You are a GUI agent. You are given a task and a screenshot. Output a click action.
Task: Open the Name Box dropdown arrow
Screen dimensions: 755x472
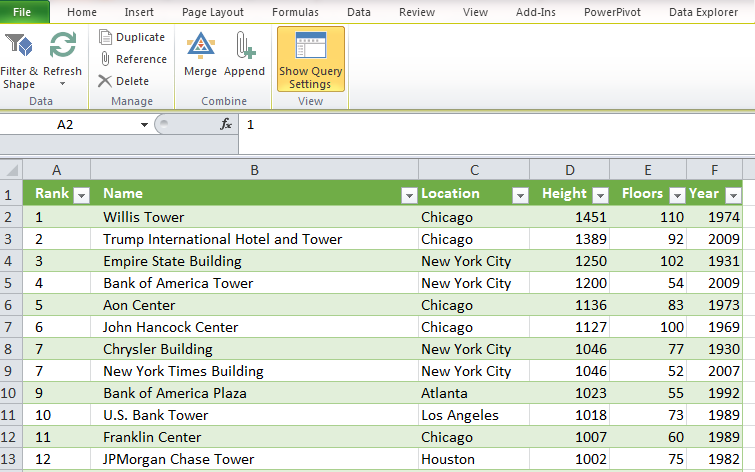(x=144, y=125)
